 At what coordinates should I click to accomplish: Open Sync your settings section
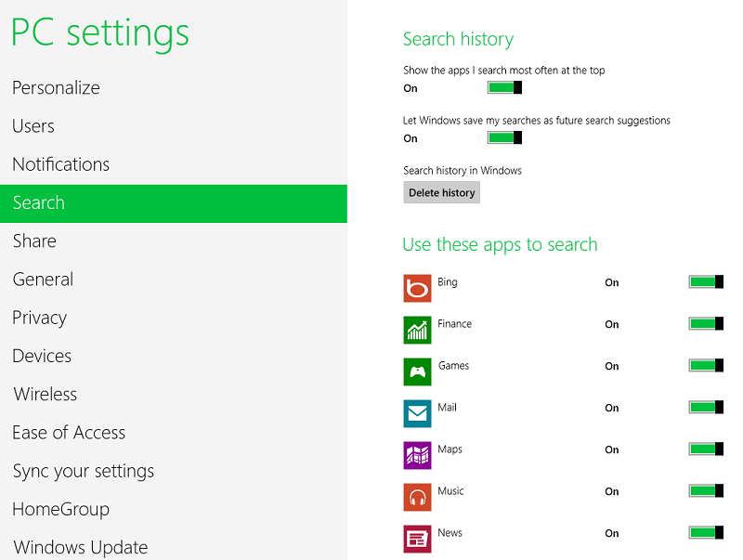(x=174, y=472)
